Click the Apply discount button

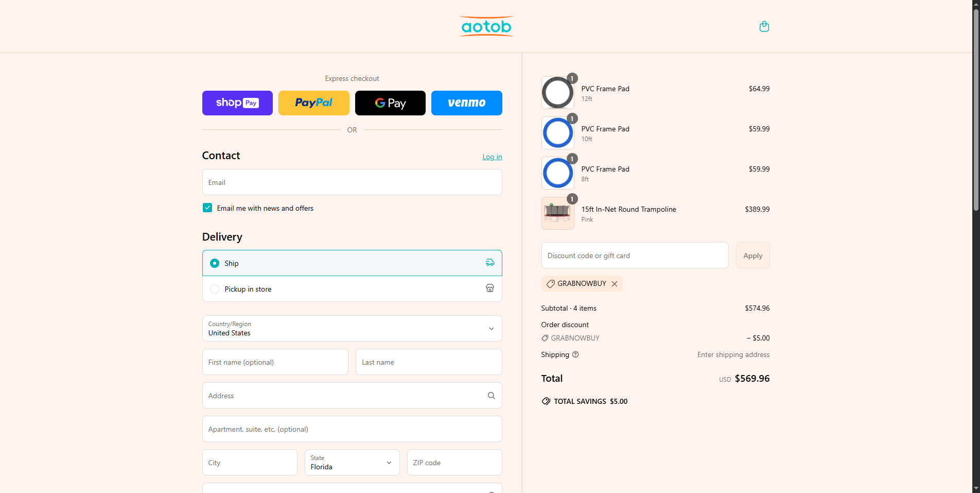coord(753,256)
